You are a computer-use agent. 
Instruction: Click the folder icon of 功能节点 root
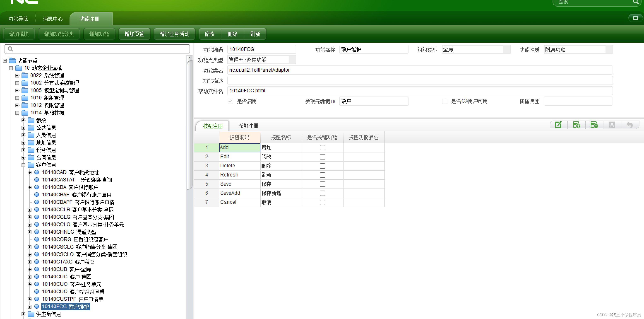coord(12,60)
